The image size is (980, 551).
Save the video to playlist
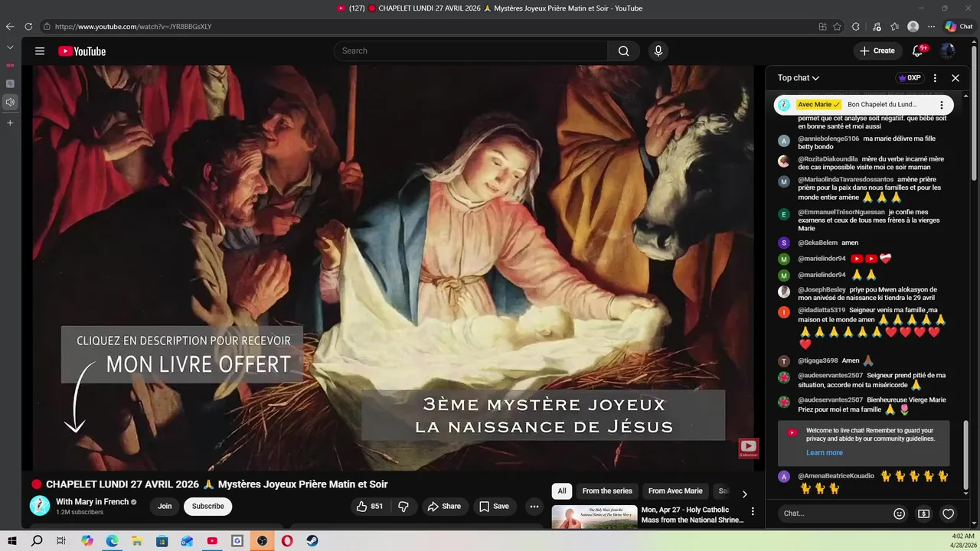pos(494,507)
